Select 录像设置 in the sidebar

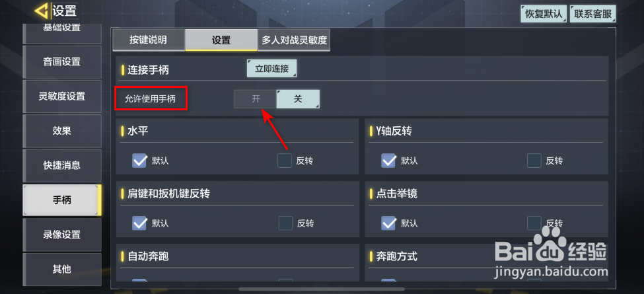[62, 235]
